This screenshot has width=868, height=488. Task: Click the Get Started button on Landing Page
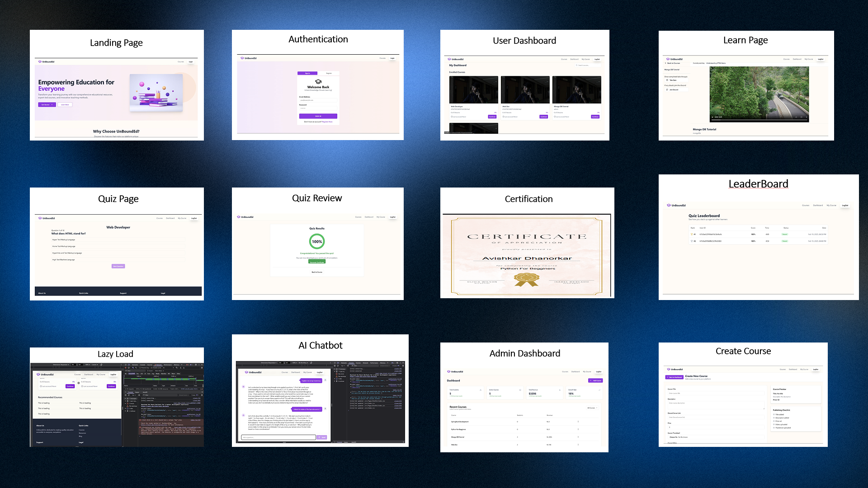coord(47,104)
